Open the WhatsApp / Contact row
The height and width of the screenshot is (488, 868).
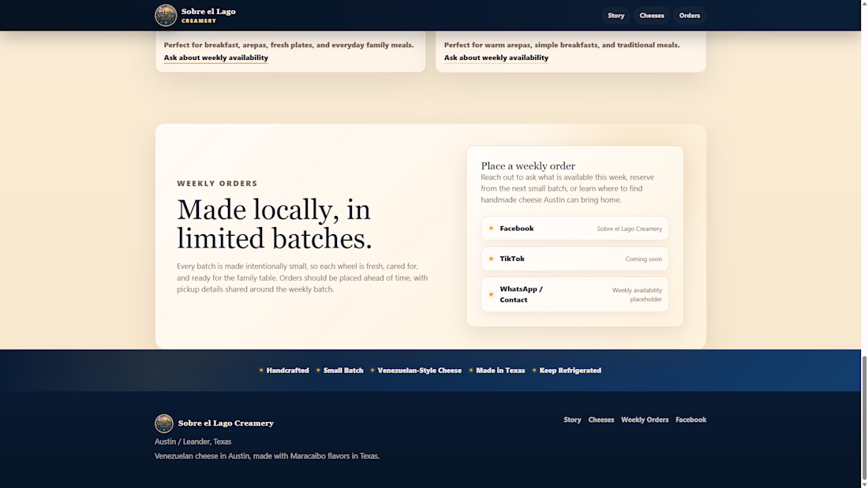(574, 294)
